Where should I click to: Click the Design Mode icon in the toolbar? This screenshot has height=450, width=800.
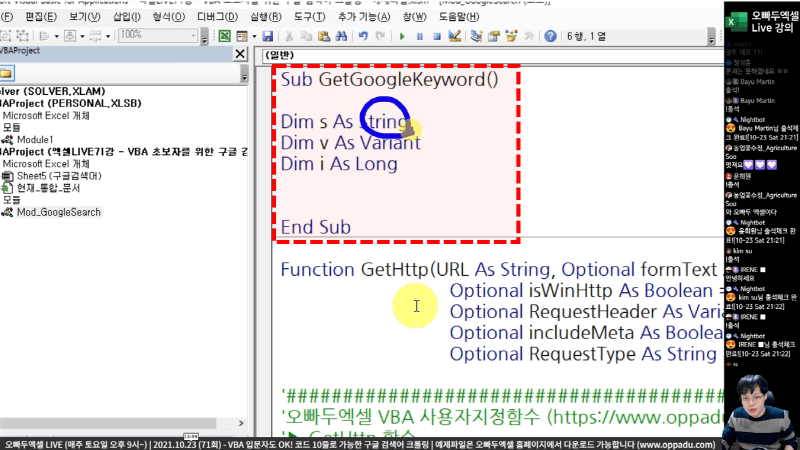pos(455,35)
